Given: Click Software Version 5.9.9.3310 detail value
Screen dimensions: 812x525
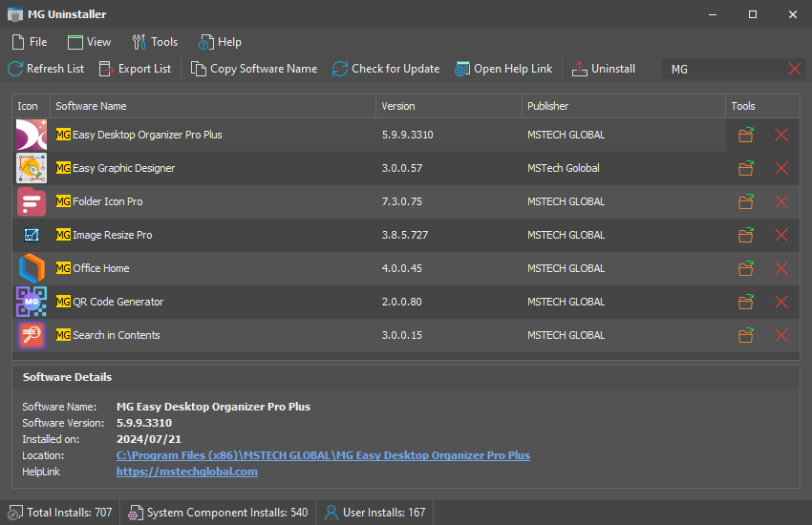Looking at the screenshot, I should tap(144, 423).
